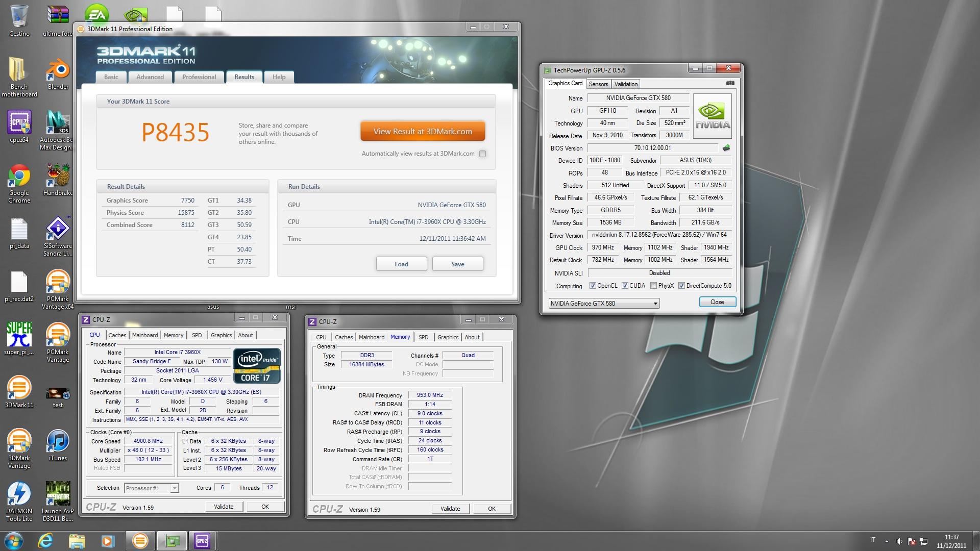The height and width of the screenshot is (551, 980).
Task: Click the Core Speed value 4900.8 MHz
Action: click(x=148, y=441)
